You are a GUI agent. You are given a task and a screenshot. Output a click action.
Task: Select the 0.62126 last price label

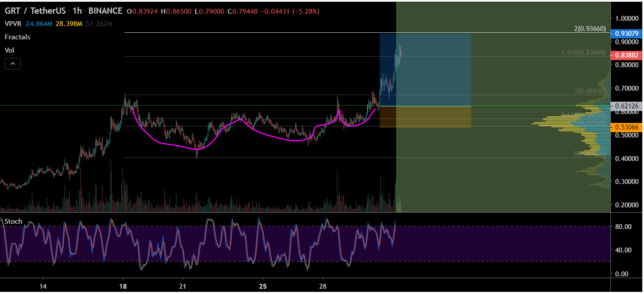point(626,106)
